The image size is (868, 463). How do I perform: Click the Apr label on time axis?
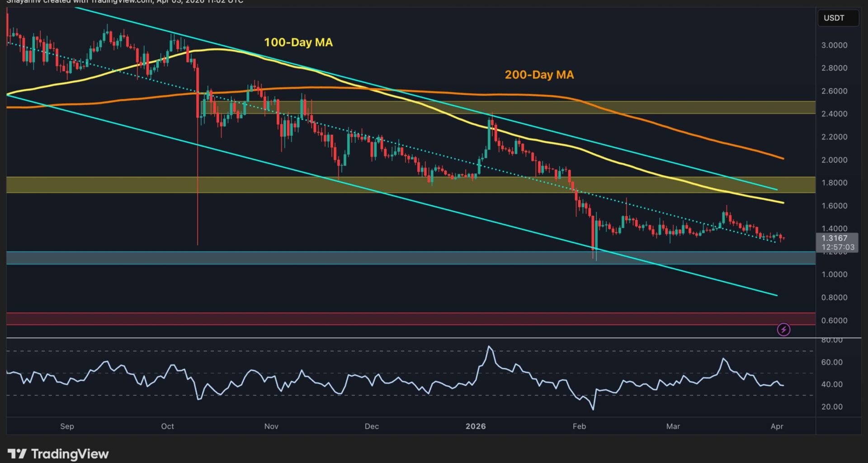click(777, 426)
